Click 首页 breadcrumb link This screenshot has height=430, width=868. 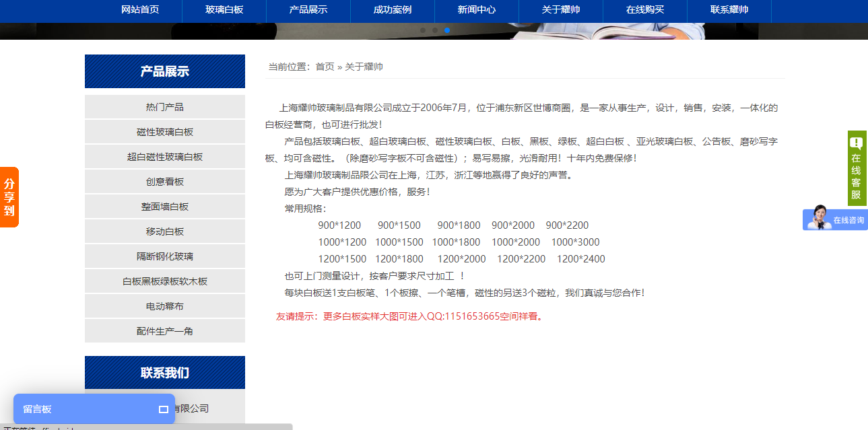[x=325, y=67]
